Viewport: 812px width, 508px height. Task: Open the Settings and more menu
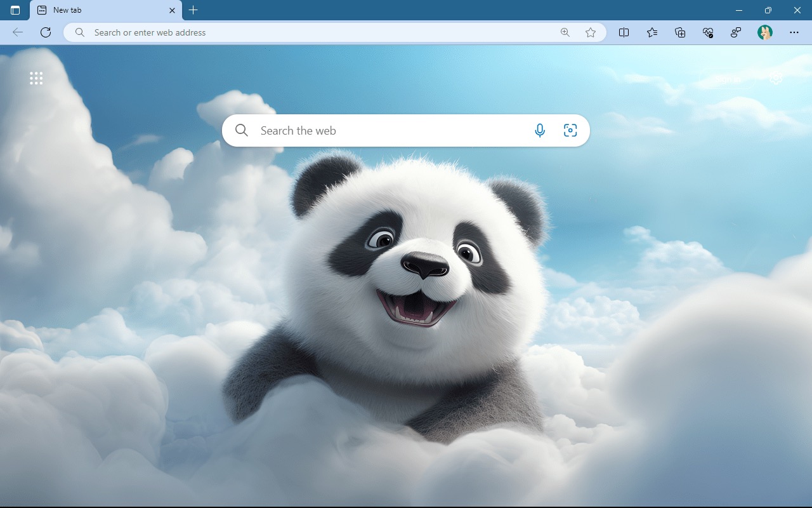tap(794, 32)
